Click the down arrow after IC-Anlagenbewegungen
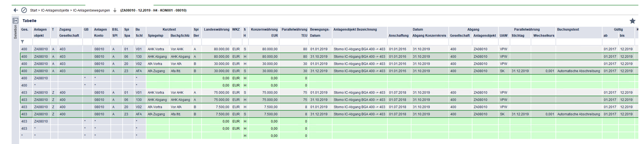Viewport: 644px width, 144px height. 115,10
